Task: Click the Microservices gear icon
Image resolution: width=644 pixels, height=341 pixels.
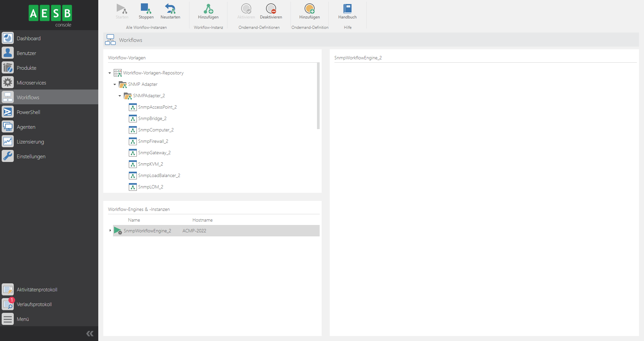Action: coord(7,82)
